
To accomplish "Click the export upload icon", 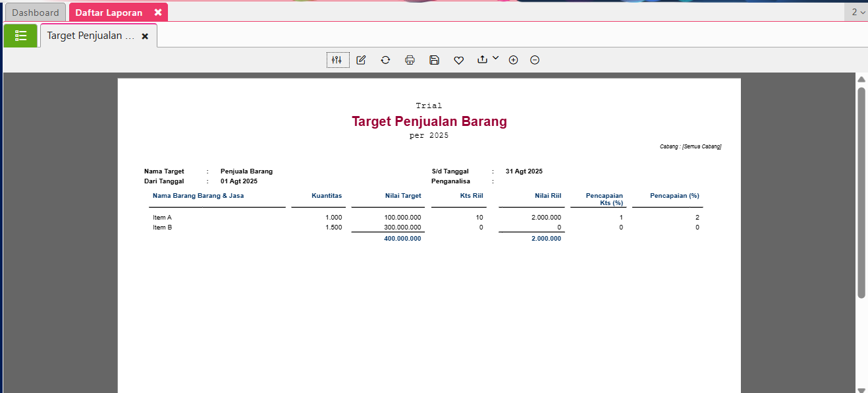I will [482, 59].
